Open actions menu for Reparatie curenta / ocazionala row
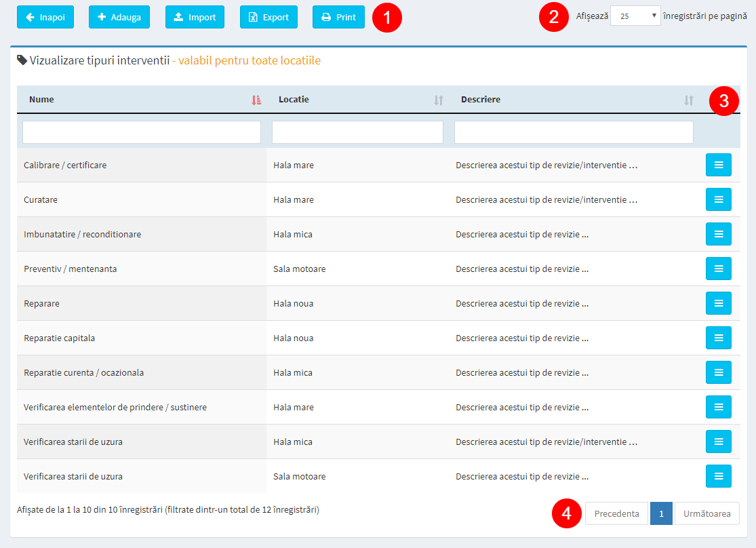This screenshot has height=548, width=756. [719, 372]
